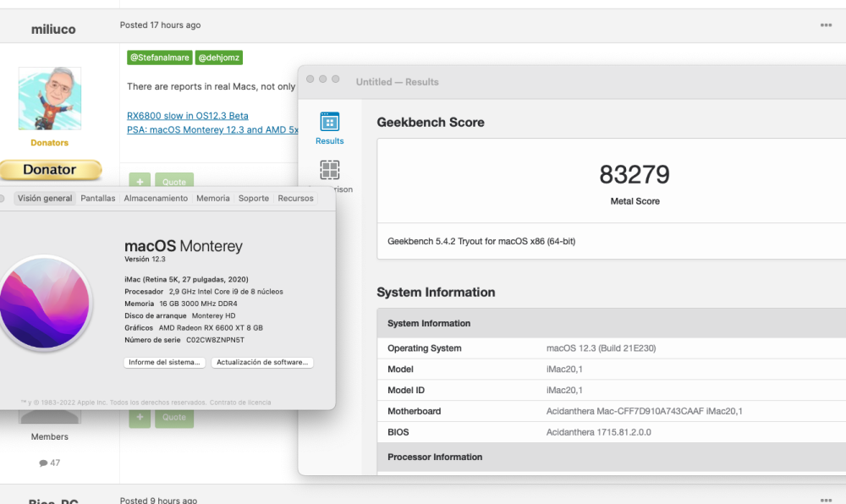Click the Metal Score label

tap(635, 201)
